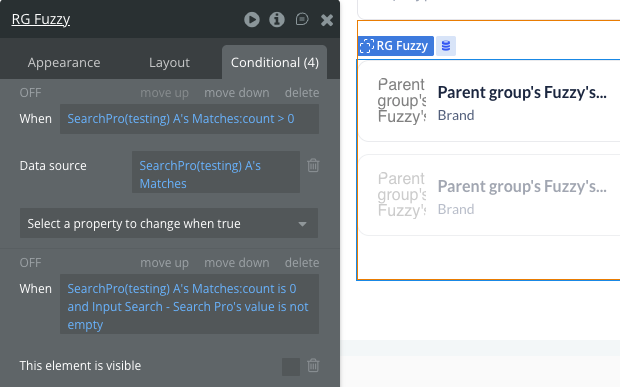
Task: Edit the 'Matches:count > 0' When expression
Action: (x=189, y=119)
